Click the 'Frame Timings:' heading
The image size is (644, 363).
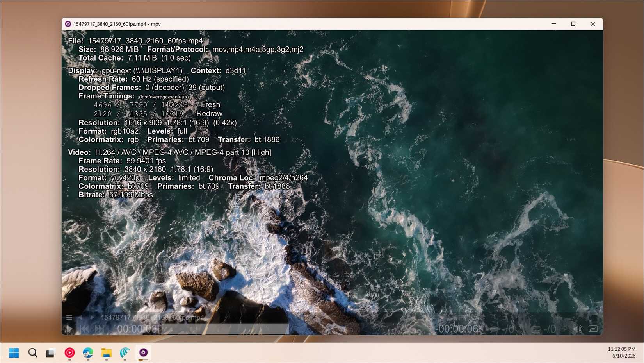point(107,96)
